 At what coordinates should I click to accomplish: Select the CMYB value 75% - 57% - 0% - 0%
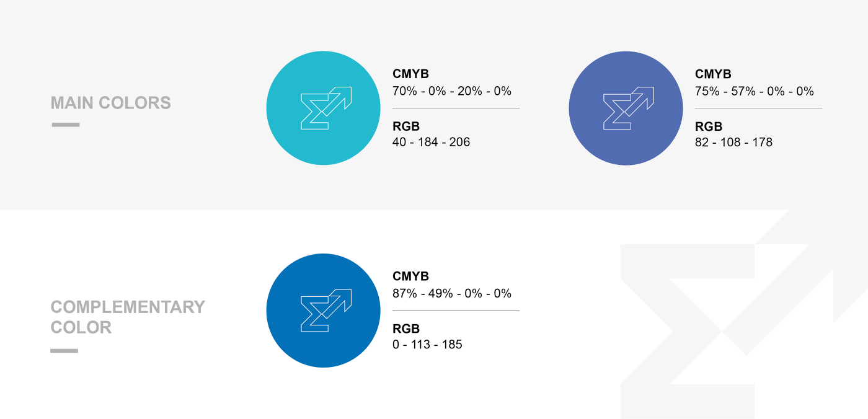[755, 91]
